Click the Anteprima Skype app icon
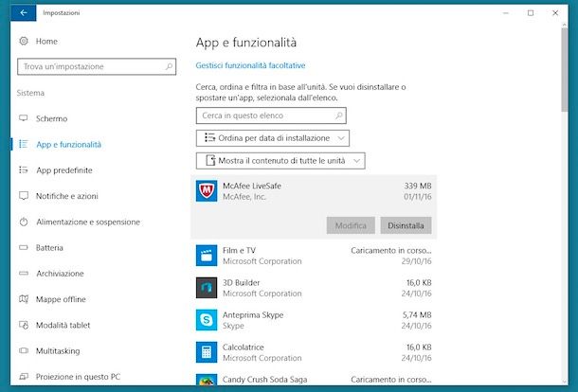The height and width of the screenshot is (392, 578). pos(207,320)
